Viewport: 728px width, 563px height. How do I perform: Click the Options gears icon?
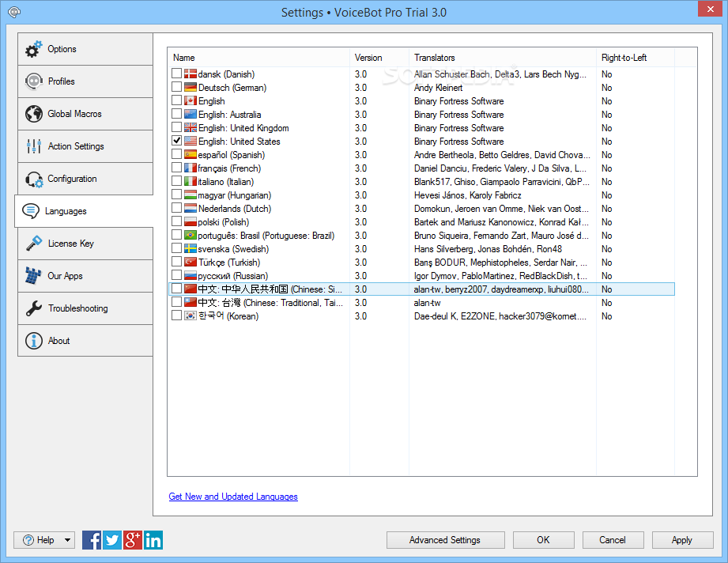click(x=33, y=49)
